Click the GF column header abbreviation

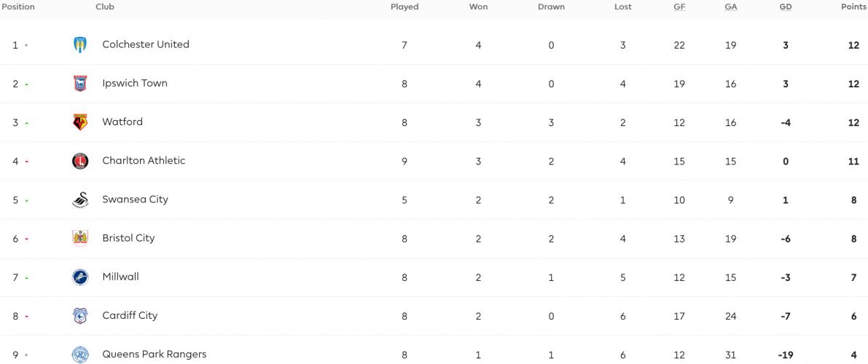tap(679, 7)
